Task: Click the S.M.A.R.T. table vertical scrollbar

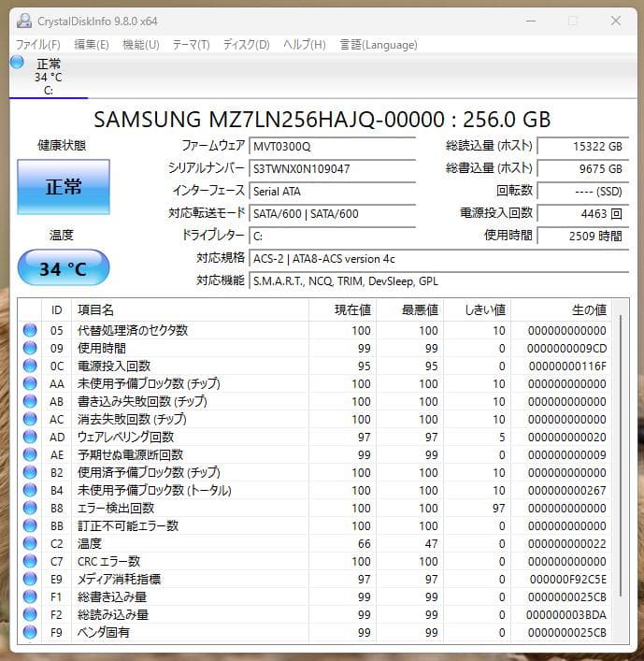Action: click(x=621, y=455)
